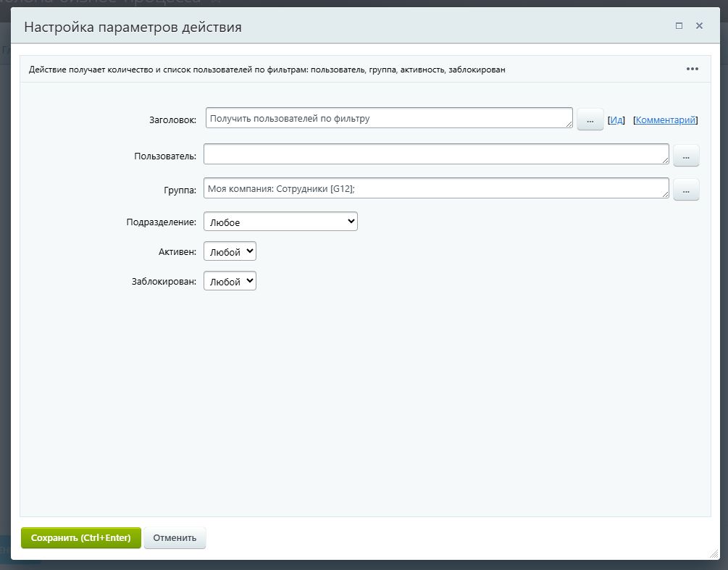Click the Отменить button

175,538
